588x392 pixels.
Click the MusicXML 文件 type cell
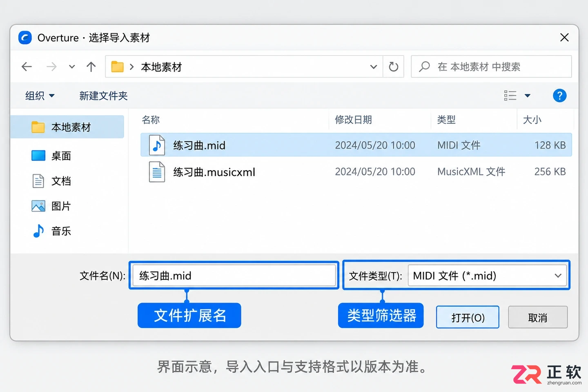(471, 172)
